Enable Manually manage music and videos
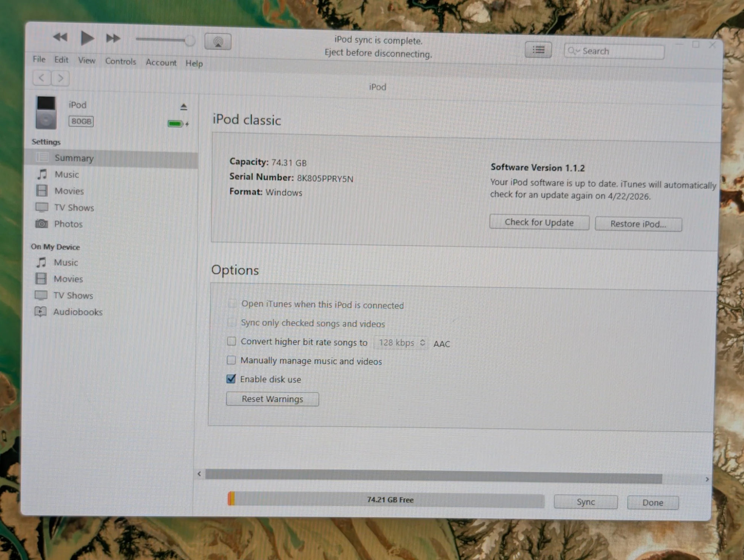Screen dimensions: 744x560 click(x=231, y=360)
